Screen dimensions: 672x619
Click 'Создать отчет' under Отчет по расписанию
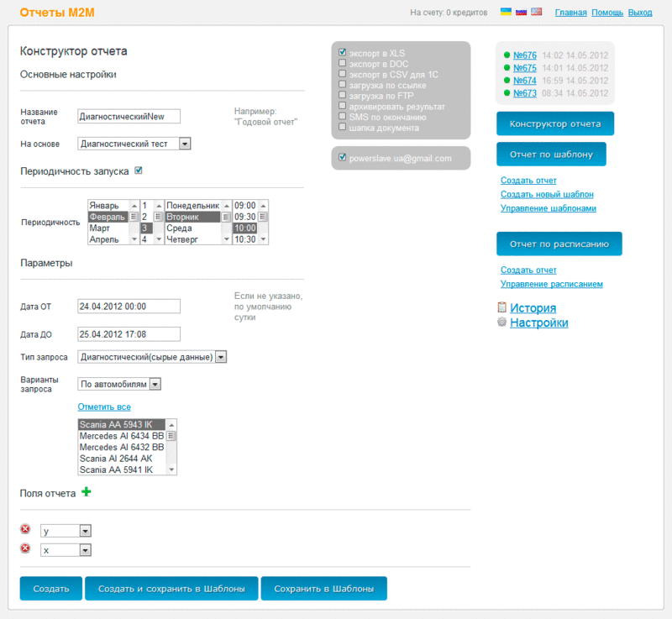[x=528, y=270]
